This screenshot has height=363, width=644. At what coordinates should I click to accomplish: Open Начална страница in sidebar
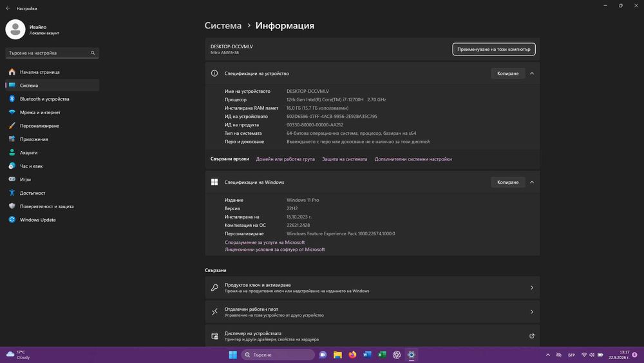pos(52,72)
